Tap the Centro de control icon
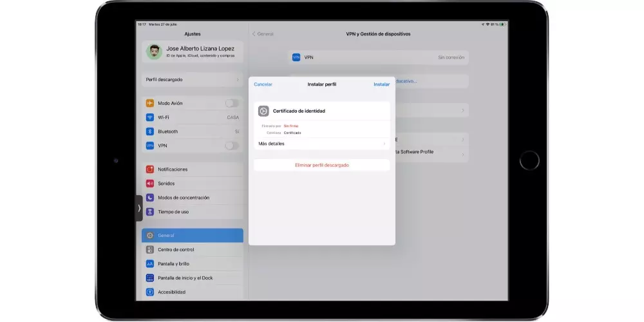The height and width of the screenshot is (322, 644). tap(150, 250)
